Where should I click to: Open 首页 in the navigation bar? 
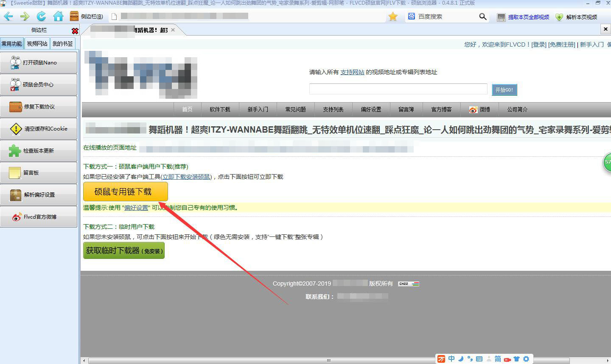tap(187, 109)
